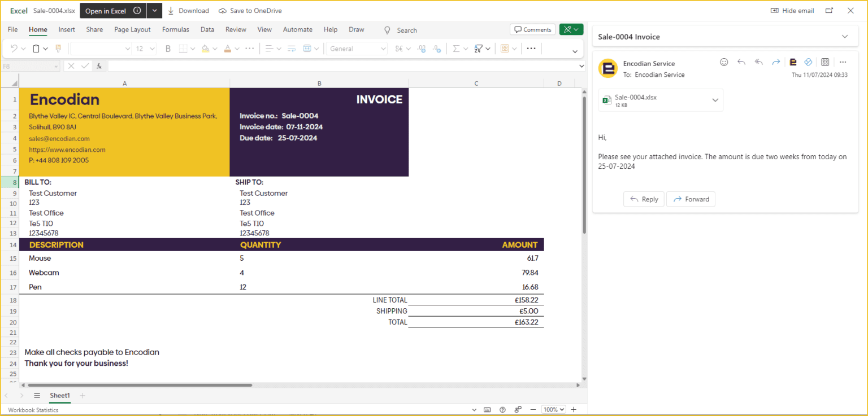Decrease decimal places using the ribbon icon

(436, 49)
